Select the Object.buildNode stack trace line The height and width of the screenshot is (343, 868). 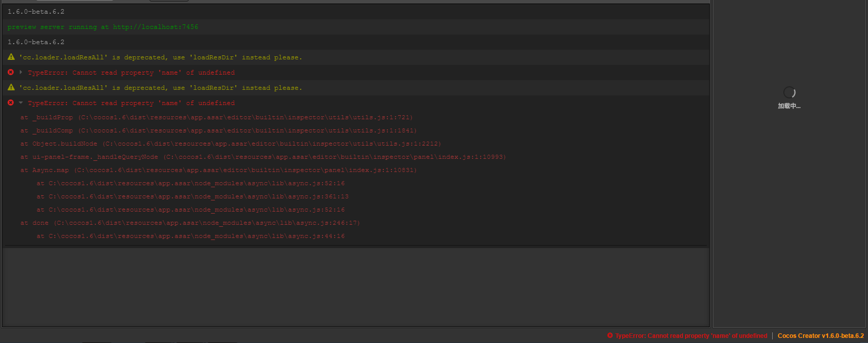(231, 144)
